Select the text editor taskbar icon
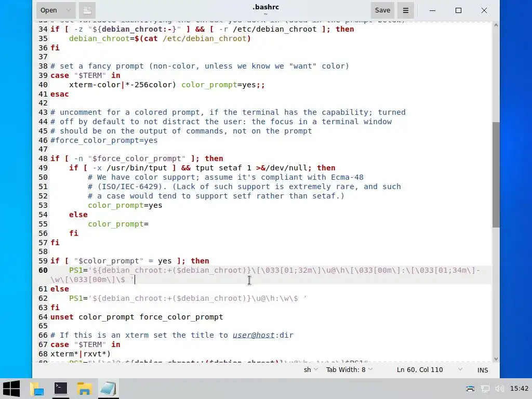Viewport: 532px width, 399px height. (x=109, y=389)
